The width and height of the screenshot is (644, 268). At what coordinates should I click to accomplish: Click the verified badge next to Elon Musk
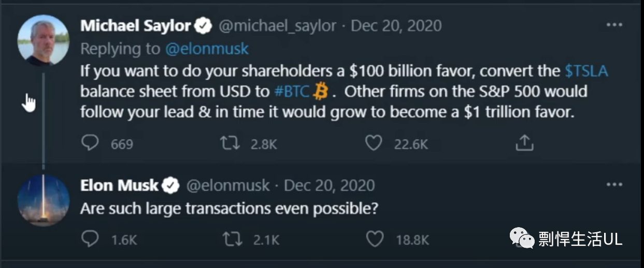(x=171, y=185)
